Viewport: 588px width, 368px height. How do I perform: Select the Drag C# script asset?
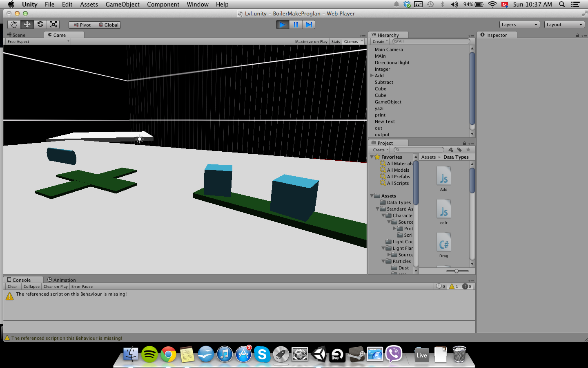click(444, 245)
